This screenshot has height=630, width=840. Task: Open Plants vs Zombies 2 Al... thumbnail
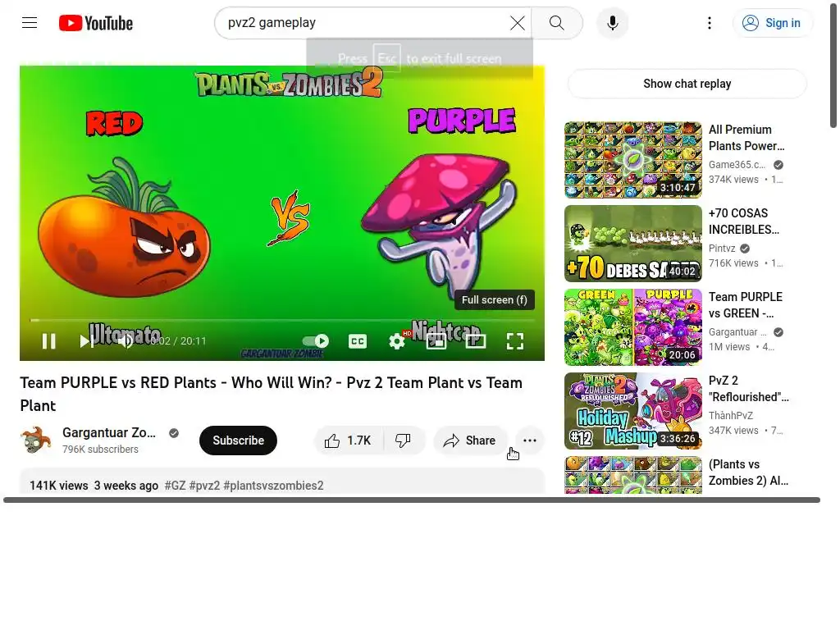click(632, 475)
